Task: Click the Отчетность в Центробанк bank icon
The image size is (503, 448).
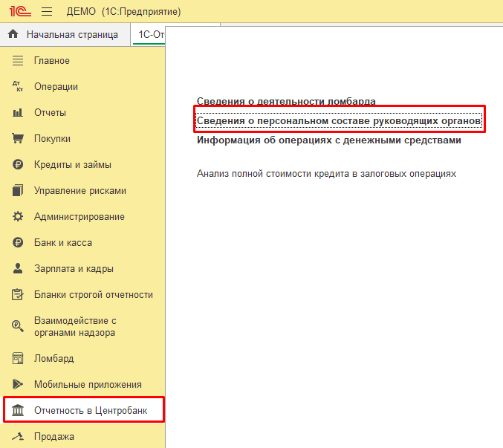Action: click(x=19, y=410)
